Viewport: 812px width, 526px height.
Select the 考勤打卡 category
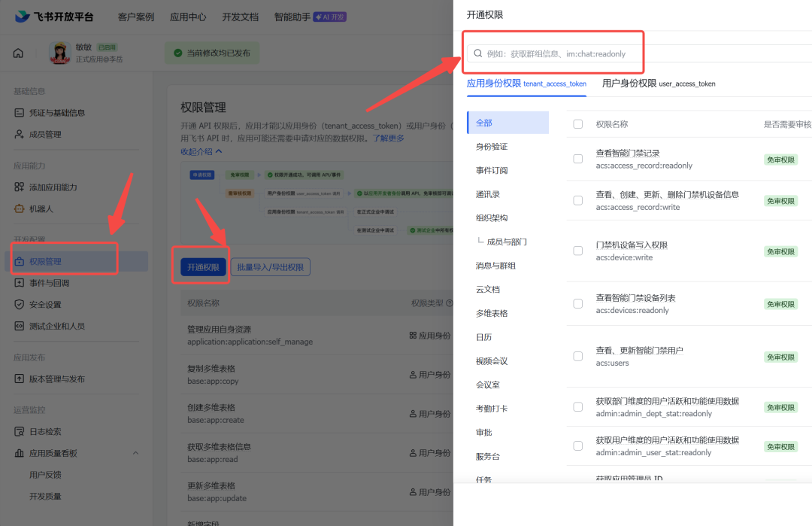point(492,409)
